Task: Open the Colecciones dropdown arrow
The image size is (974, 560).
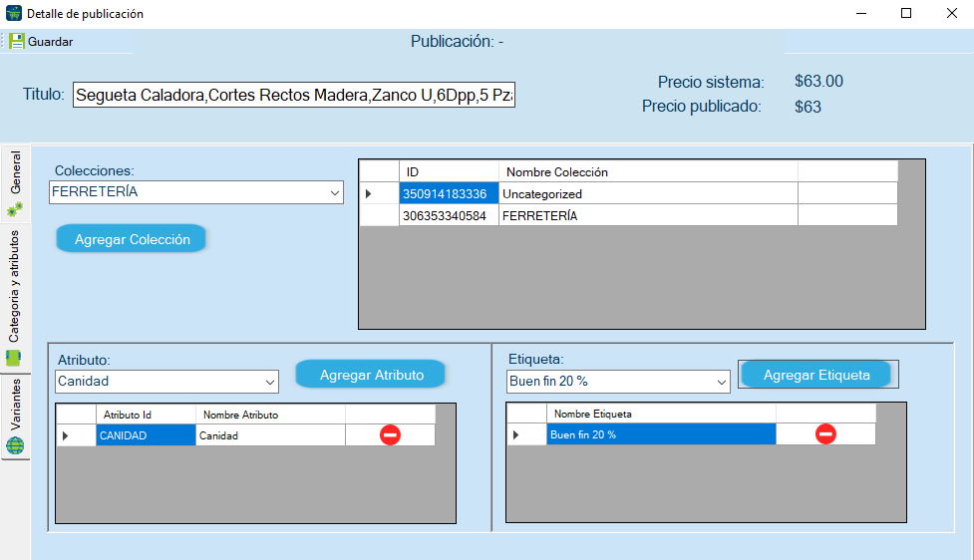Action: pos(335,192)
